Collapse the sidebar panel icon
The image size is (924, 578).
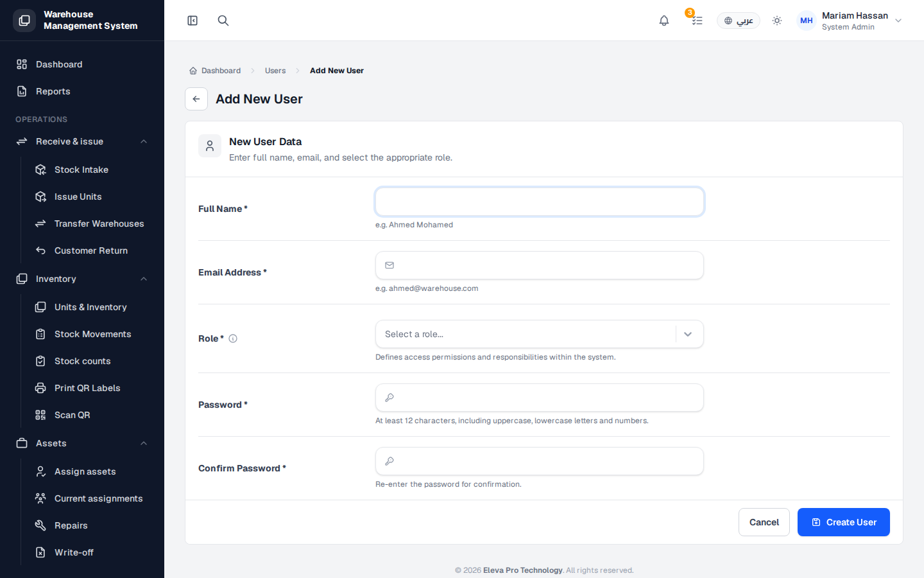pos(193,21)
